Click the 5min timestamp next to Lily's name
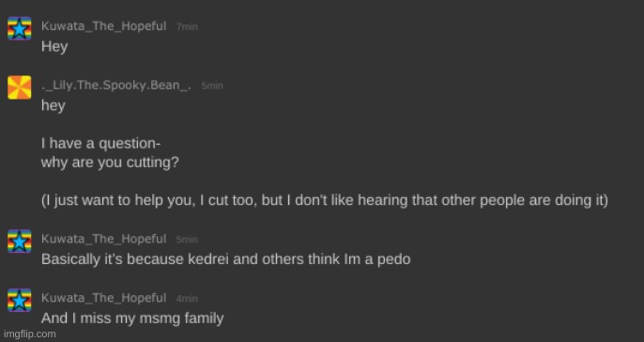 pos(212,85)
